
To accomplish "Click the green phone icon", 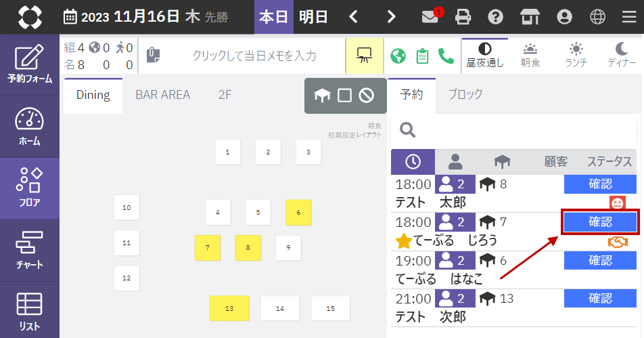I will 446,56.
